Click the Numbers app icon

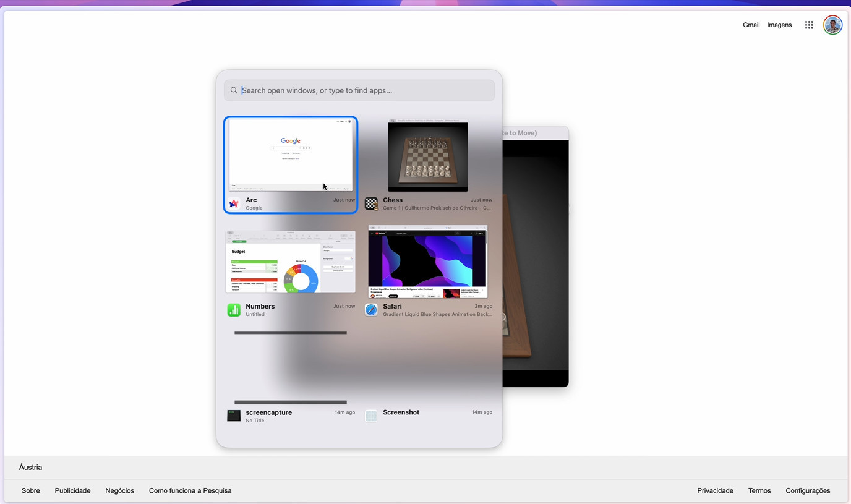234,310
